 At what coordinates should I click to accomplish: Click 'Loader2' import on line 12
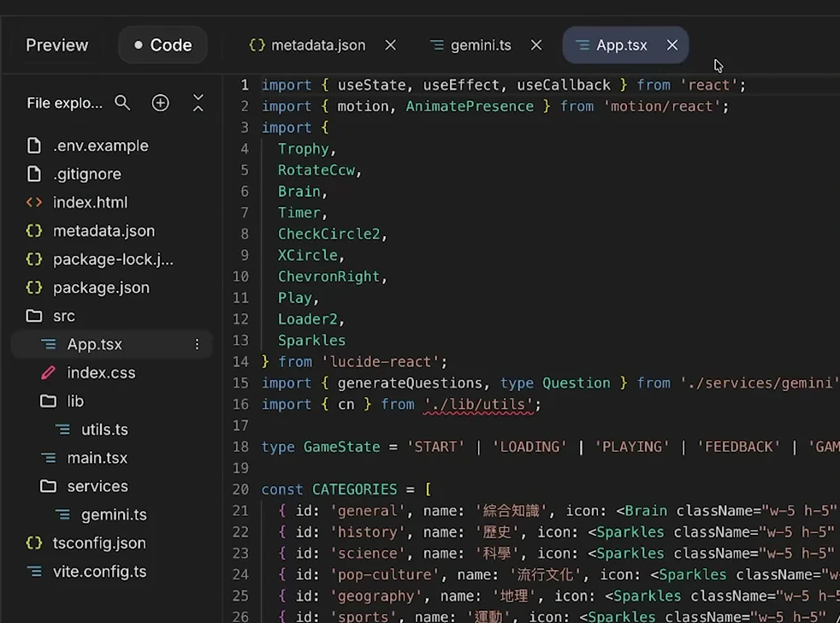click(x=307, y=319)
